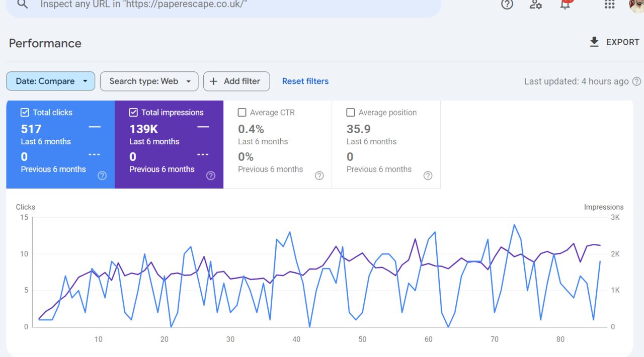This screenshot has height=357, width=644.
Task: Open the Date: Compare dropdown
Action: [50, 81]
